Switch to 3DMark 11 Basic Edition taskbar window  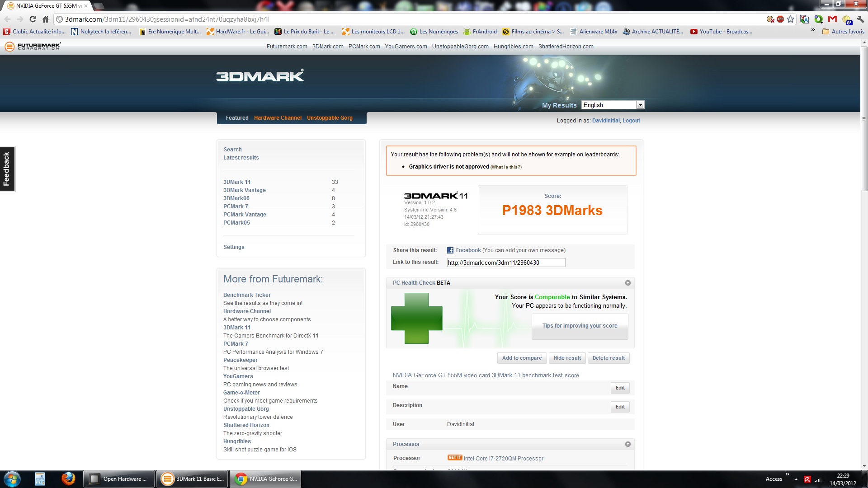tap(193, 479)
